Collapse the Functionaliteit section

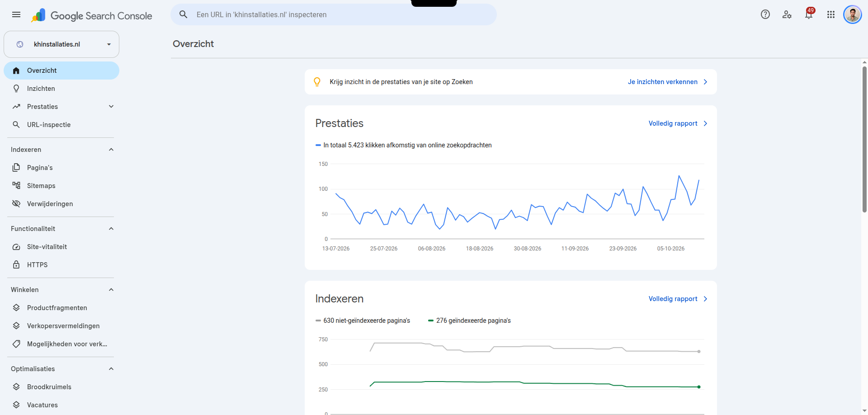[x=111, y=229]
